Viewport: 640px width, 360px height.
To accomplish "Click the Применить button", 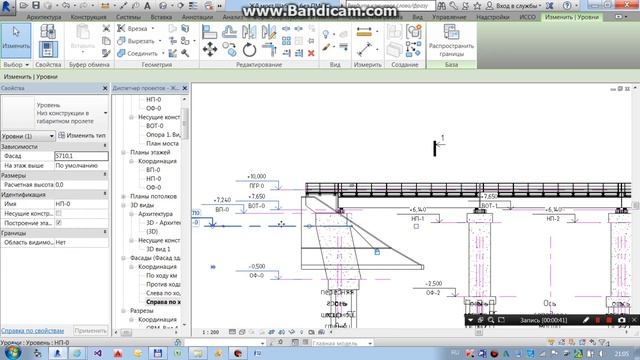I will point(90,331).
